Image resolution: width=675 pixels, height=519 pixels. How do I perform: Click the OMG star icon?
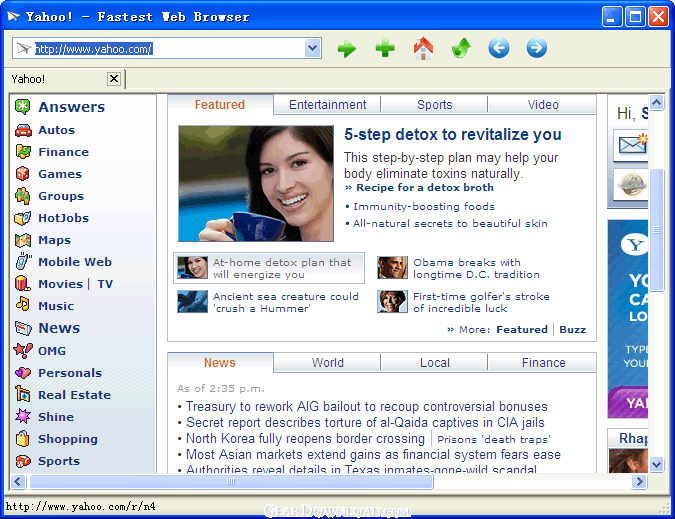click(23, 350)
